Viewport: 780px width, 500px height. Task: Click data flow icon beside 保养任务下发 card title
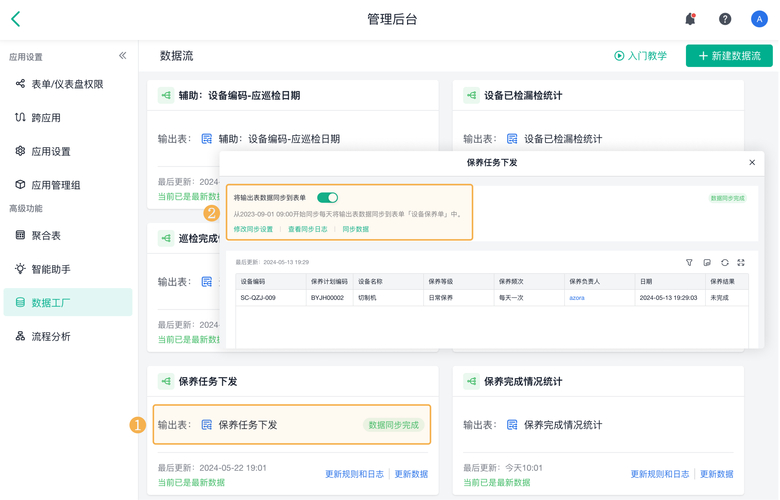(166, 381)
